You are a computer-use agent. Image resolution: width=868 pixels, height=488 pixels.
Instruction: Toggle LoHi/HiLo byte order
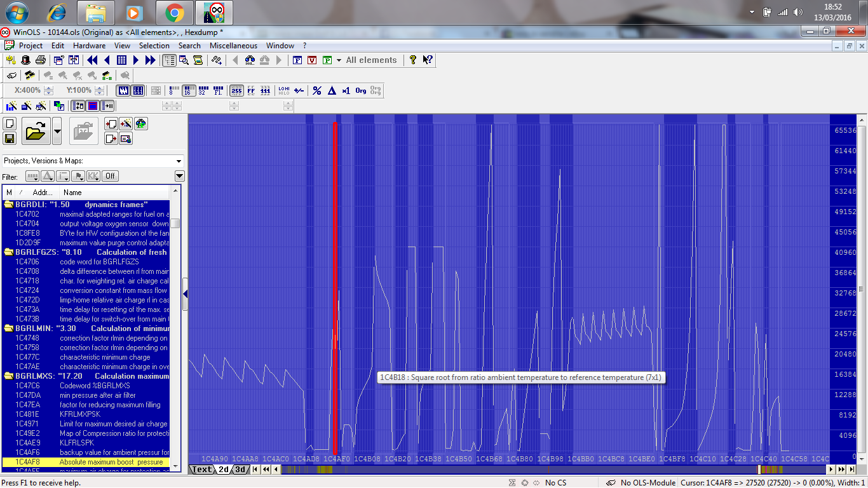283,90
